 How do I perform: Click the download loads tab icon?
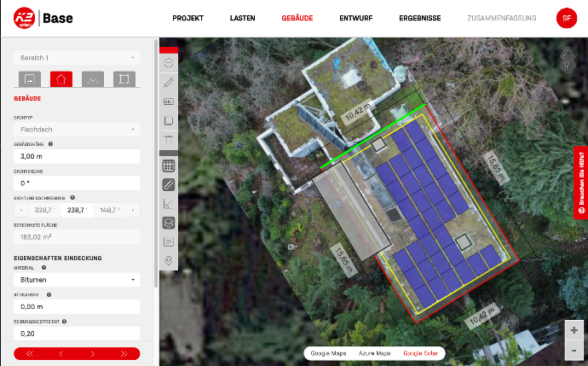pos(93,79)
